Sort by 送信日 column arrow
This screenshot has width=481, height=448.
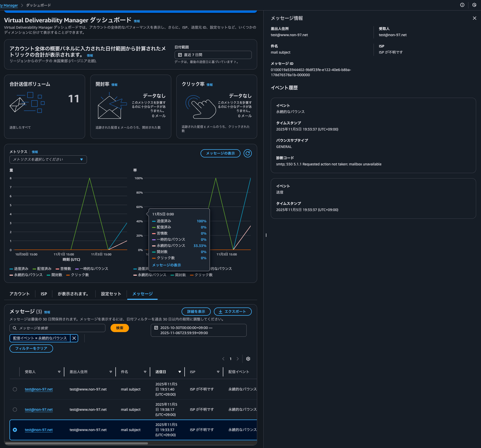tap(179, 372)
